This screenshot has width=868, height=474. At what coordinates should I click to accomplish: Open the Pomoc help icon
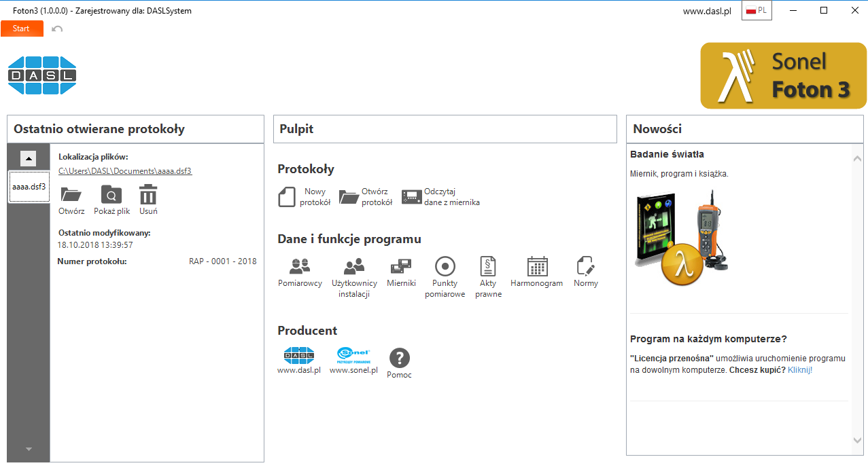pos(399,358)
